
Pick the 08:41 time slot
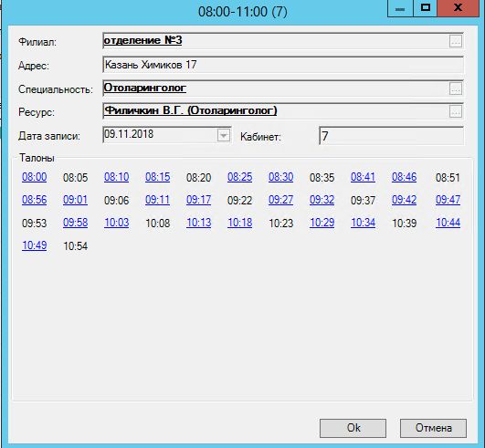pos(363,177)
